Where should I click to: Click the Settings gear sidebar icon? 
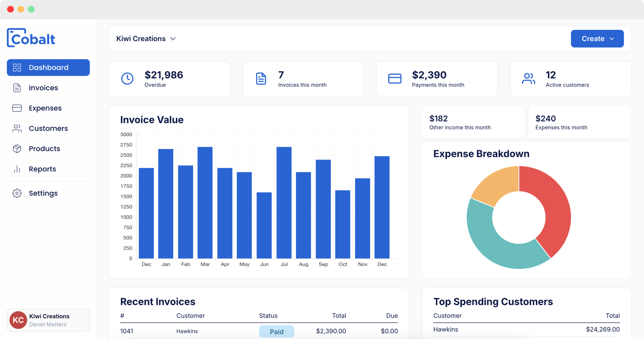(16, 193)
